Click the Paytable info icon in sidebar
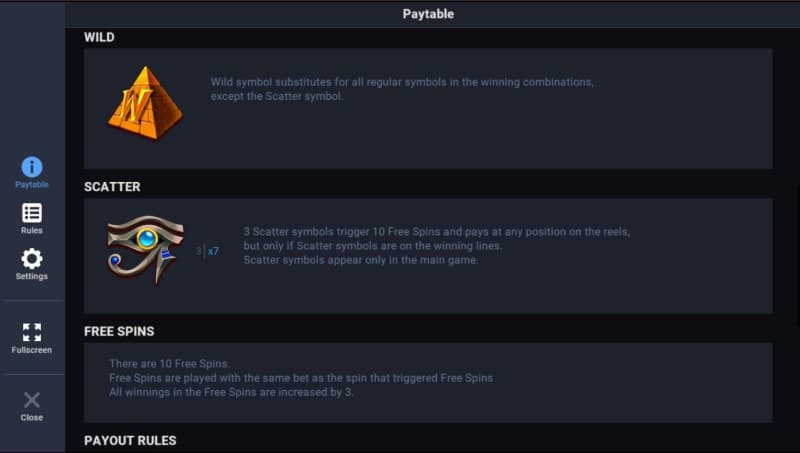The image size is (800, 453). coord(32,167)
